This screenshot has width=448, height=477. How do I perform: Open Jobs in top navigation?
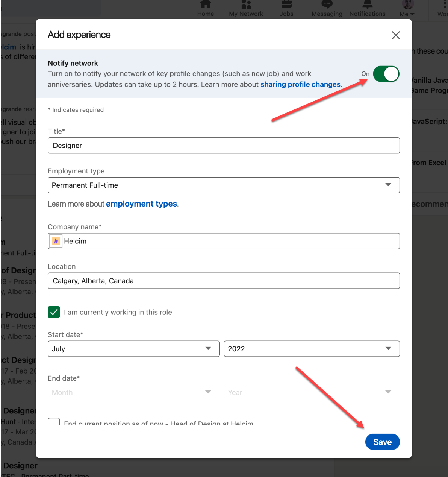coord(286,9)
